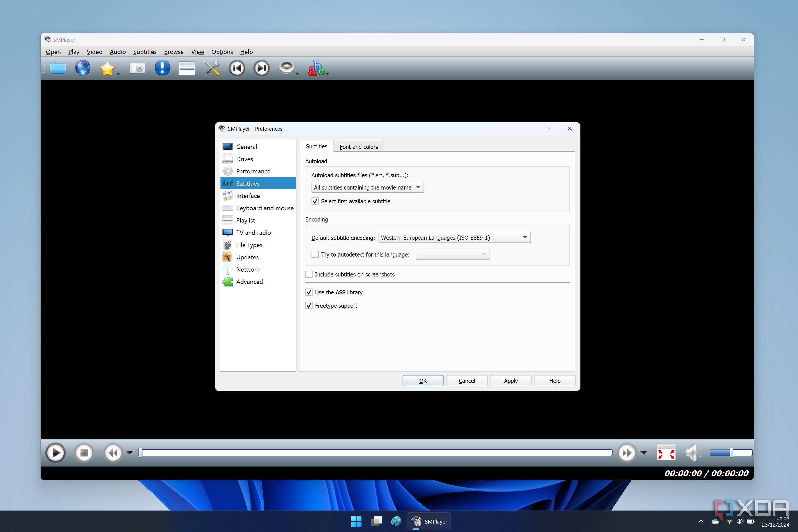Open the Autoload subtitles files dropdown
This screenshot has height=532, width=798.
pos(368,187)
